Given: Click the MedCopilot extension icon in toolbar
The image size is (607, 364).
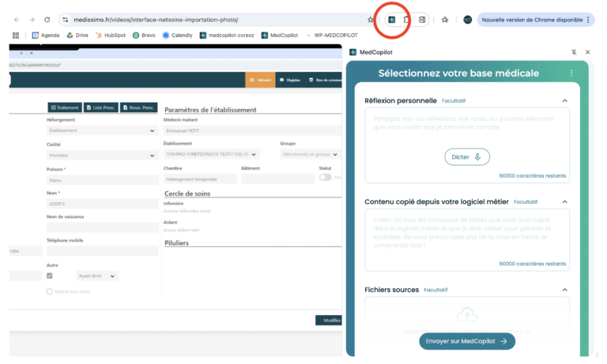Looking at the screenshot, I should click(x=392, y=20).
